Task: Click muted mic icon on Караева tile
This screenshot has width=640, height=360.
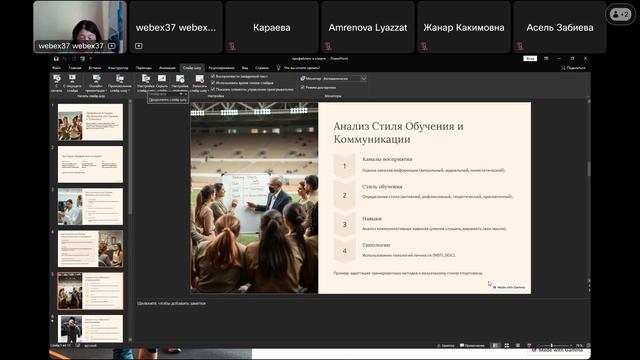Action: pyautogui.click(x=232, y=46)
